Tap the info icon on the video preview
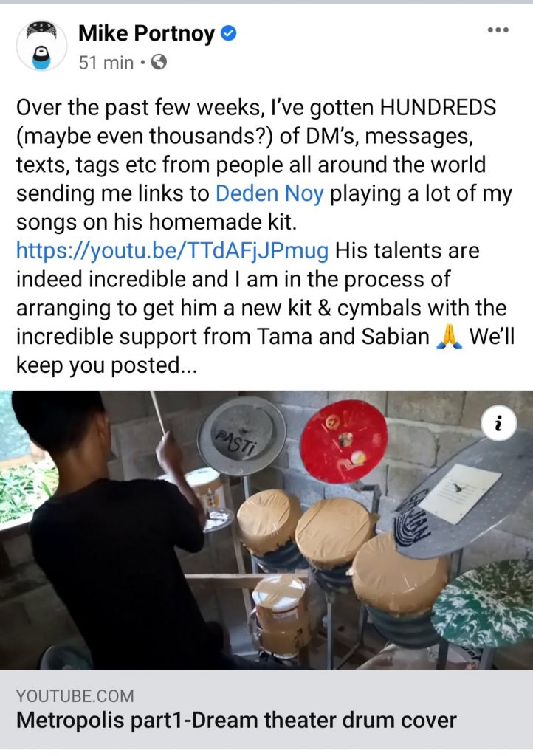The image size is (533, 756). tap(498, 424)
